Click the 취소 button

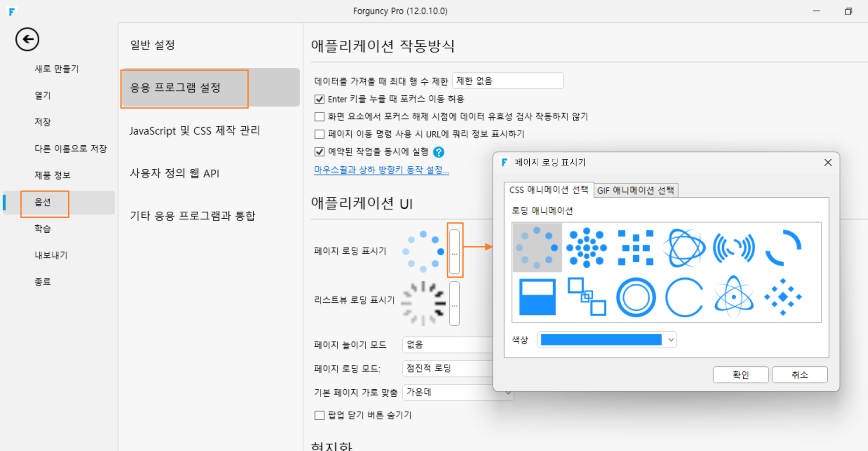coord(800,375)
